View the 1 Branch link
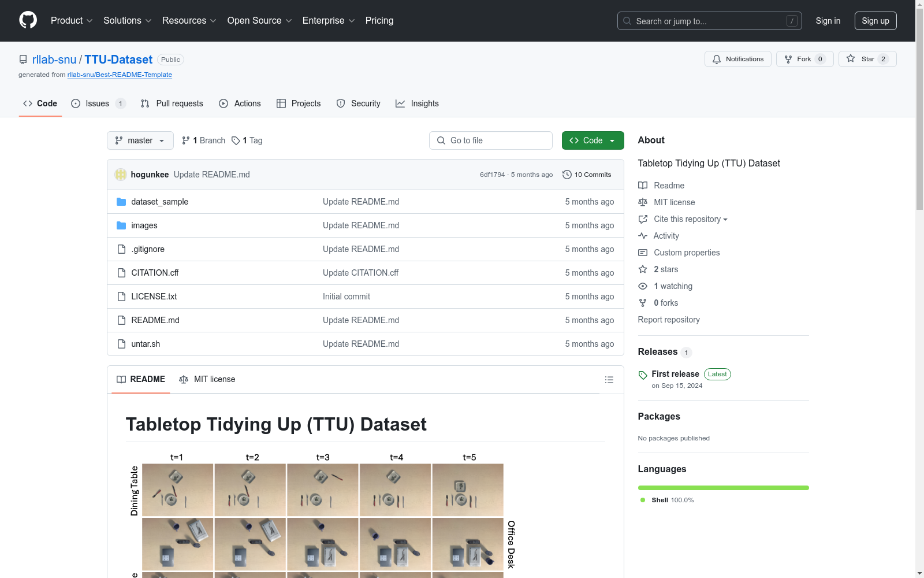924x578 pixels. click(203, 140)
